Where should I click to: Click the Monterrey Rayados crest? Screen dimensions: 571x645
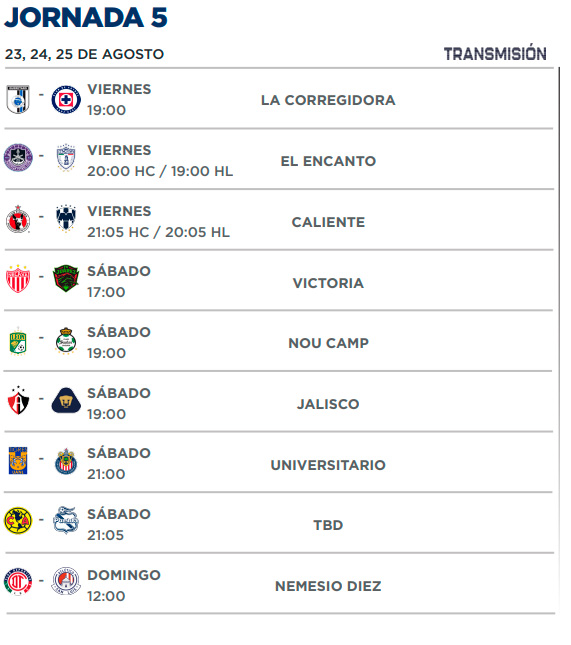66,218
